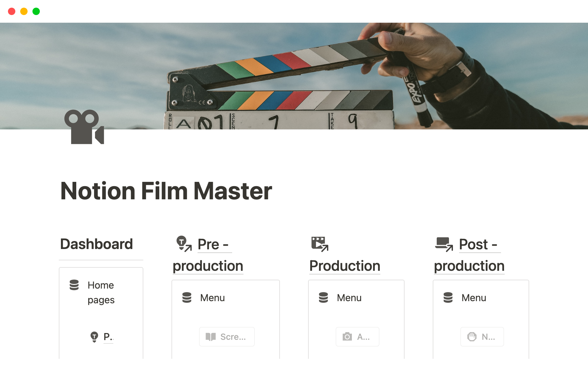
Task: Click the camera icon on the A... card
Action: (347, 337)
